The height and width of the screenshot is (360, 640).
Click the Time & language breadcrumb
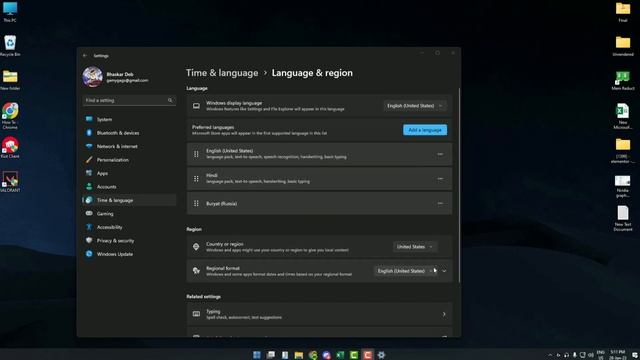pos(222,73)
